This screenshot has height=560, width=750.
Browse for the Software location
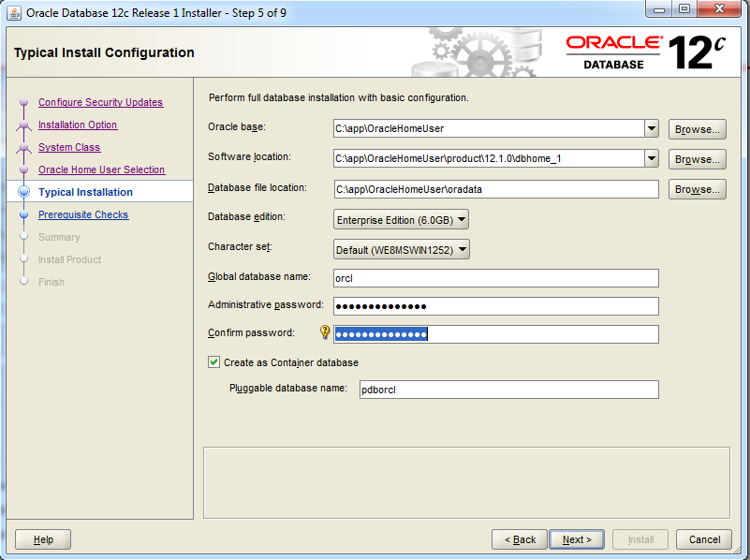tap(697, 159)
